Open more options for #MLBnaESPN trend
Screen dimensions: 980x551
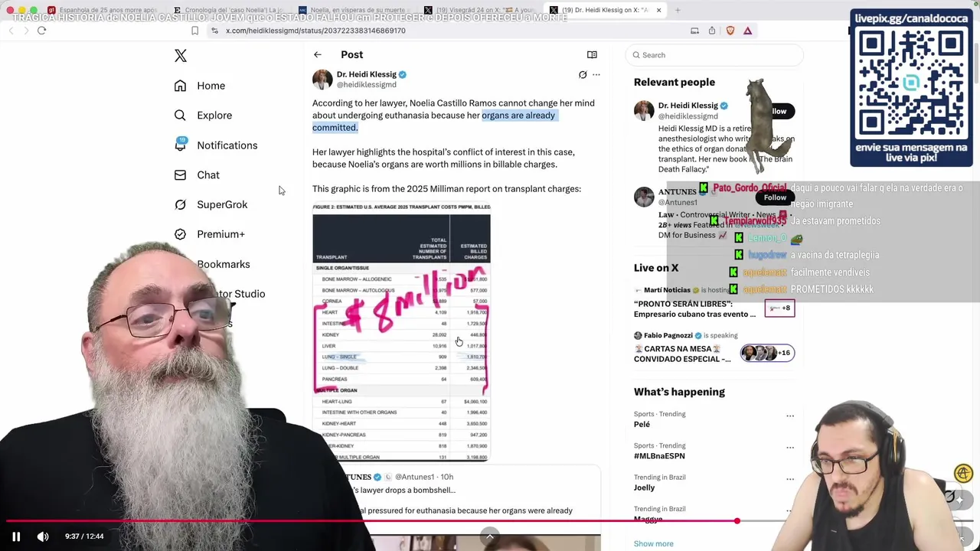[x=790, y=448]
